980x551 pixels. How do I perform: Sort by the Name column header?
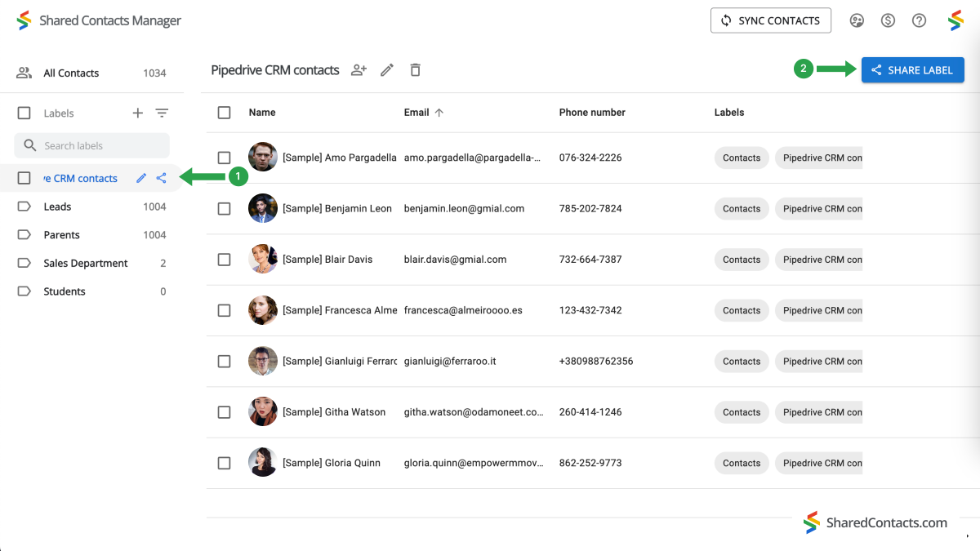click(262, 113)
